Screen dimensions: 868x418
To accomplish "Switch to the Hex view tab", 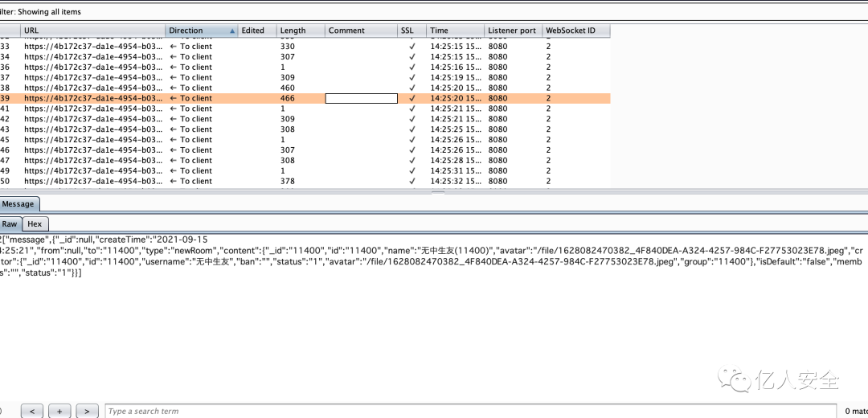I will (35, 223).
